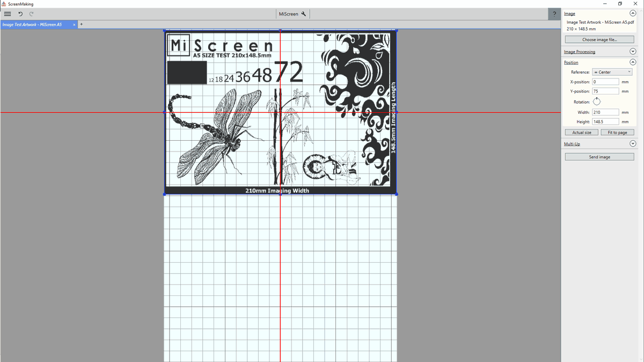Select the MiScreen test artwork on canvas
644x362 pixels.
coord(280,112)
